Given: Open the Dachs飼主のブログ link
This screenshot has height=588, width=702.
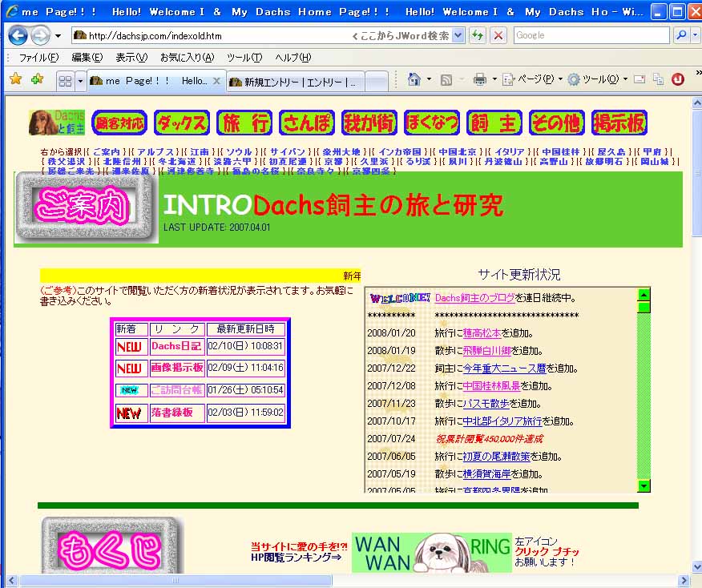Looking at the screenshot, I should (x=474, y=298).
